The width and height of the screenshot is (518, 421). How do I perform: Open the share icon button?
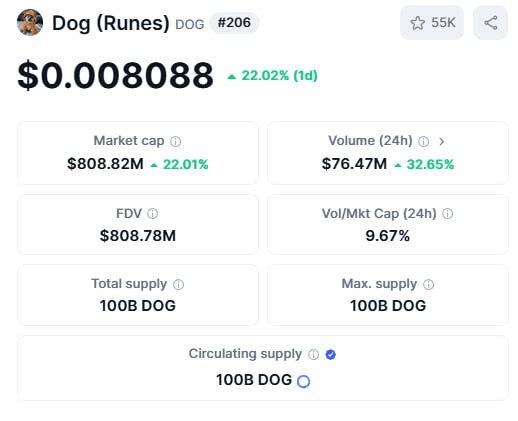point(490,23)
